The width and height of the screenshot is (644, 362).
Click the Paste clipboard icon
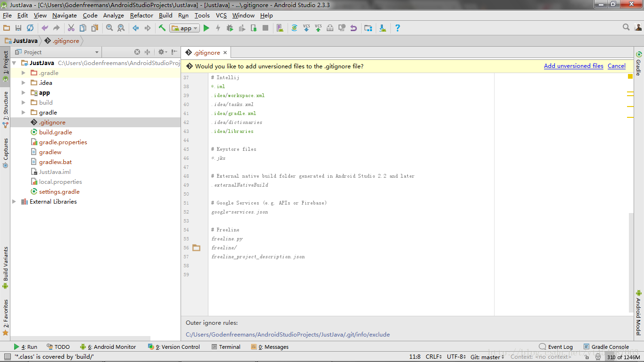pyautogui.click(x=94, y=28)
